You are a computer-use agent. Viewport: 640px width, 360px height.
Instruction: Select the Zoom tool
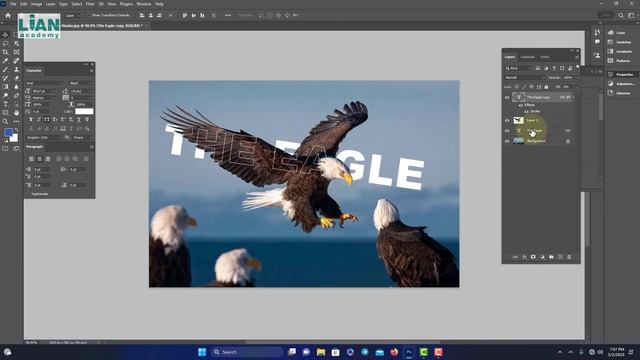(x=5, y=121)
